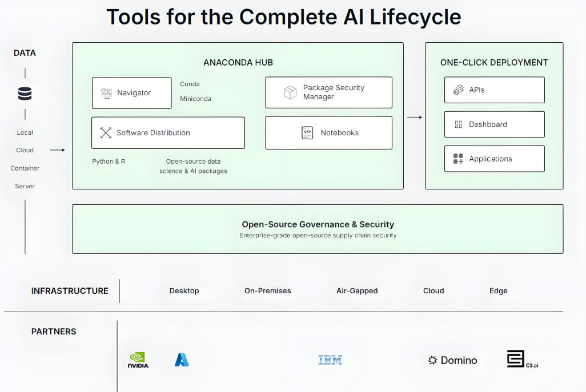The width and height of the screenshot is (586, 392).
Task: Open the Navigator box
Action: [132, 93]
